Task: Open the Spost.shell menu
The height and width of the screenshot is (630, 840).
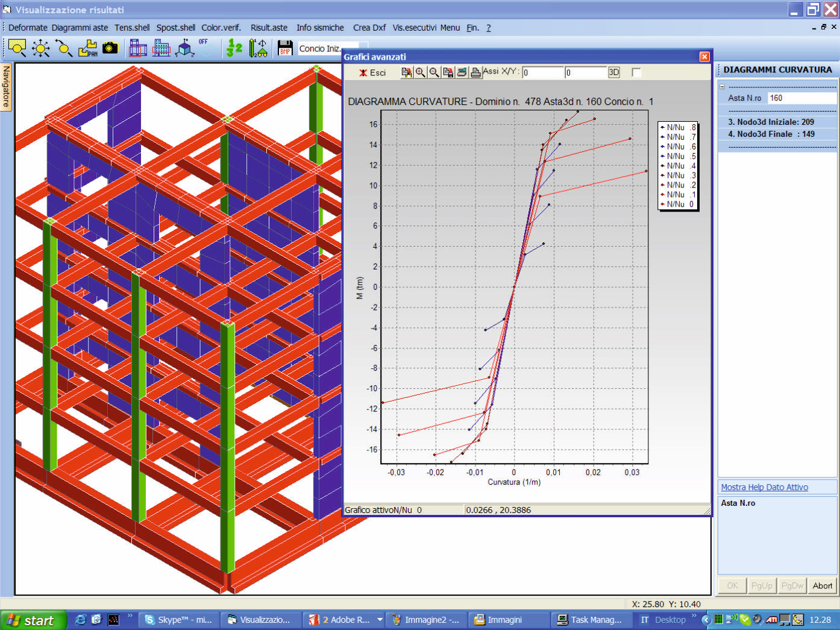Action: click(x=176, y=28)
